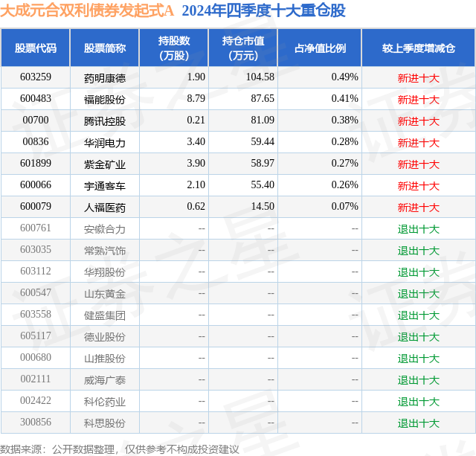This screenshot has width=476, height=456.
Task: Select stock code 603112
Action: (36, 271)
